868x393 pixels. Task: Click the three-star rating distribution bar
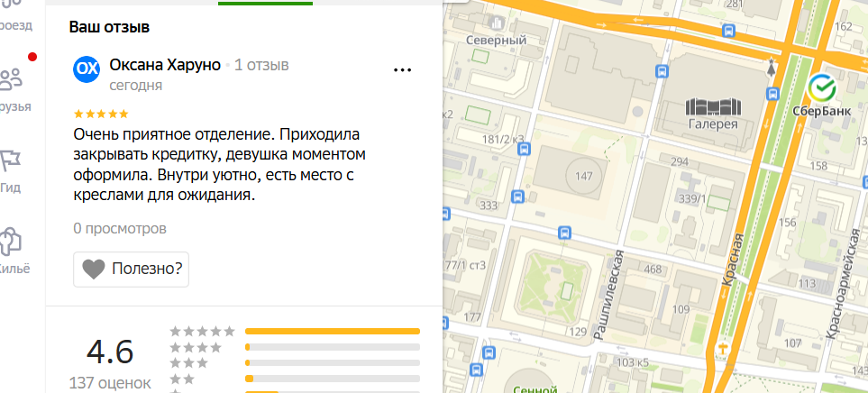tap(332, 363)
